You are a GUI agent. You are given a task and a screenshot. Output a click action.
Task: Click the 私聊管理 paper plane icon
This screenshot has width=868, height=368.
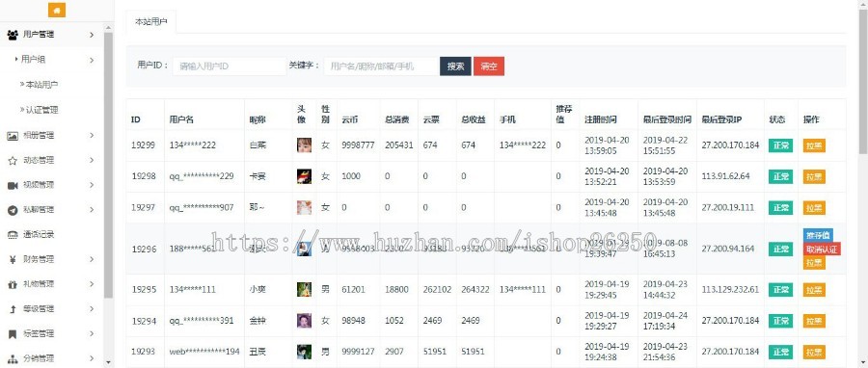click(x=13, y=210)
